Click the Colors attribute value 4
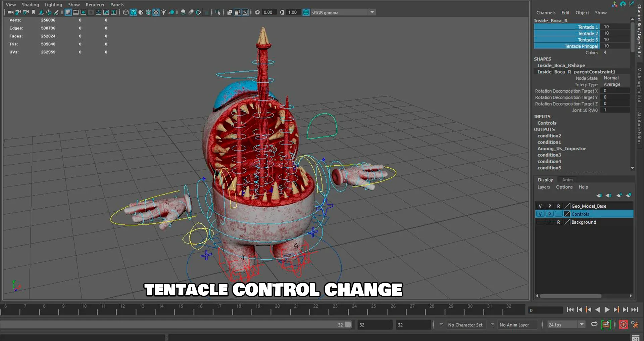The image size is (644, 341). [605, 52]
